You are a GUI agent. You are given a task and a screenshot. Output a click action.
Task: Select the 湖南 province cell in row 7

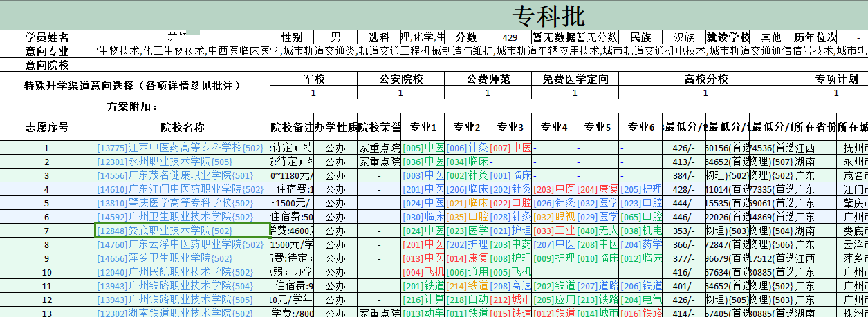(x=815, y=231)
